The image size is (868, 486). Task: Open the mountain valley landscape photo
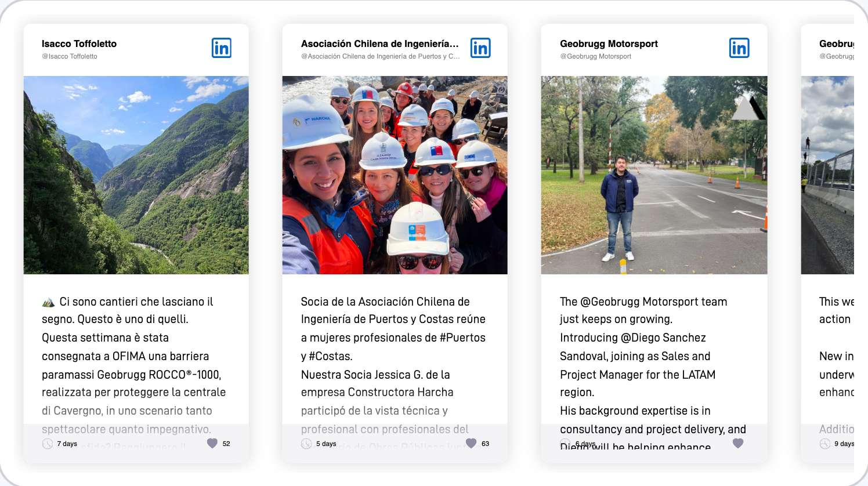click(136, 175)
